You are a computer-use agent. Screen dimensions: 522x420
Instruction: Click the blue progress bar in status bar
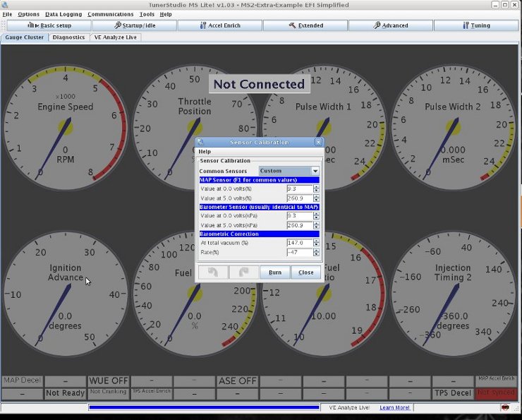205,407
